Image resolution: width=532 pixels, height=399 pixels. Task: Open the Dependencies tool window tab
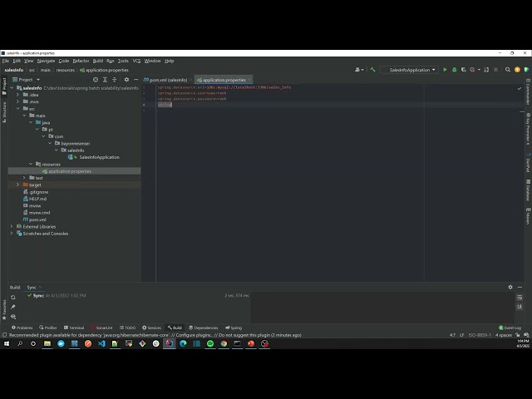[x=204, y=328]
